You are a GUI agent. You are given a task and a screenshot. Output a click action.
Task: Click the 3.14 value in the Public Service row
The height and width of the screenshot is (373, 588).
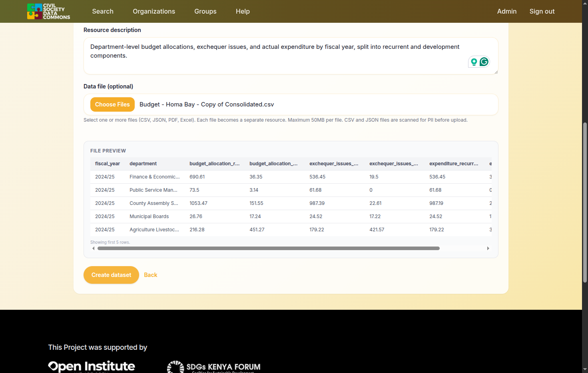(x=254, y=190)
